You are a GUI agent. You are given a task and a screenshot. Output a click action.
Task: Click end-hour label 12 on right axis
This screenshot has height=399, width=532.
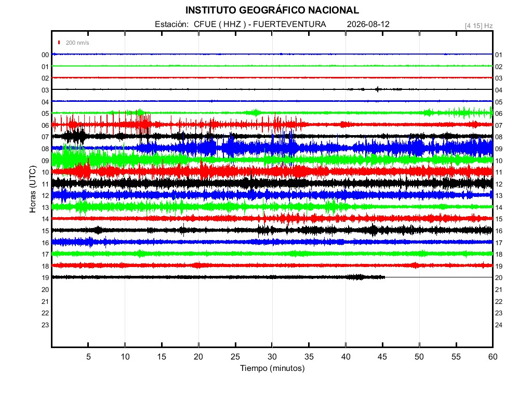click(499, 184)
